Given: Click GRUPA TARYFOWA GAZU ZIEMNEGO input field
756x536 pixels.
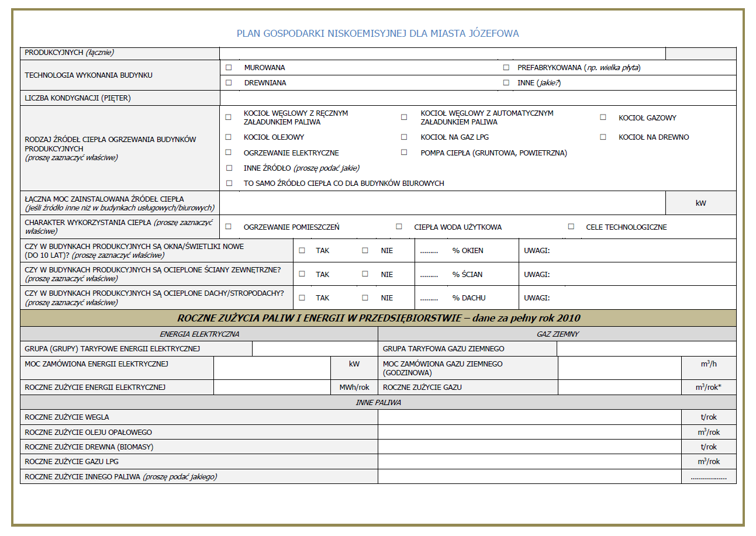Looking at the screenshot, I should coord(647,349).
